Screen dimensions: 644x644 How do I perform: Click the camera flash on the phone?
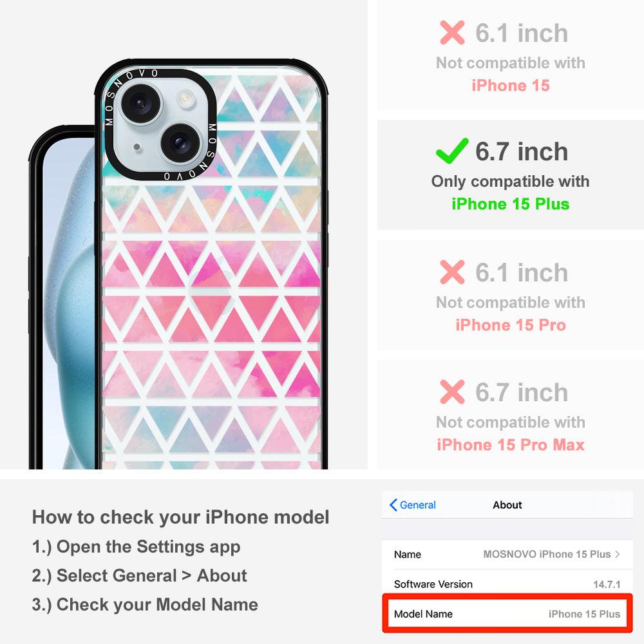pos(185,98)
